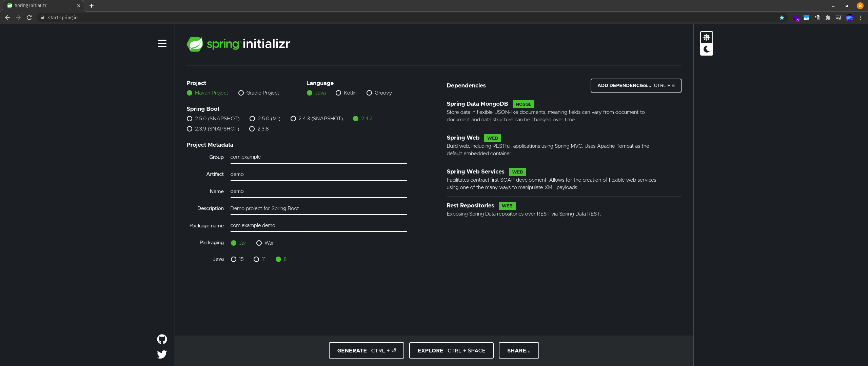Select Spring Boot 2.3.9 (SNAPSHOT)
Viewport: 868px width, 366px height.
[213, 129]
